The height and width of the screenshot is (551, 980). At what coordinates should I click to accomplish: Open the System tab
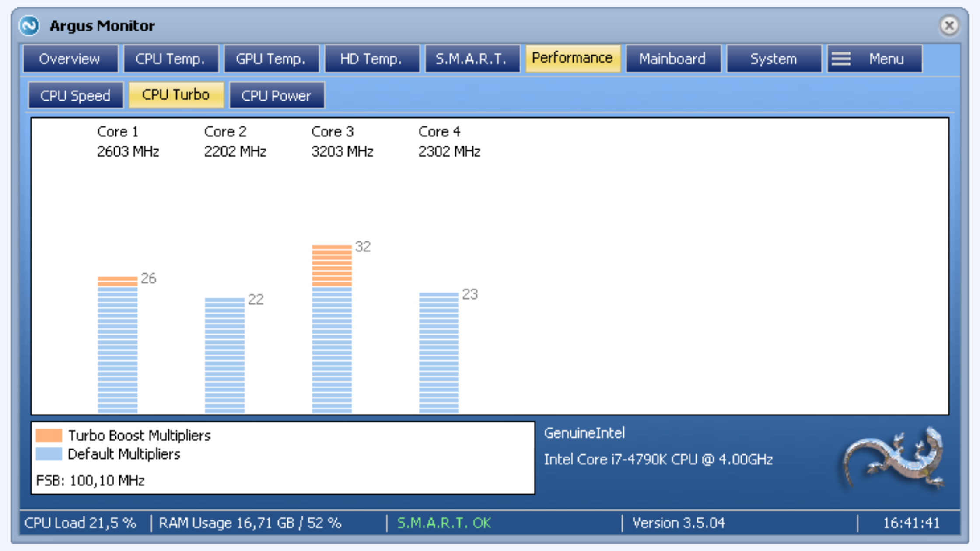point(773,59)
